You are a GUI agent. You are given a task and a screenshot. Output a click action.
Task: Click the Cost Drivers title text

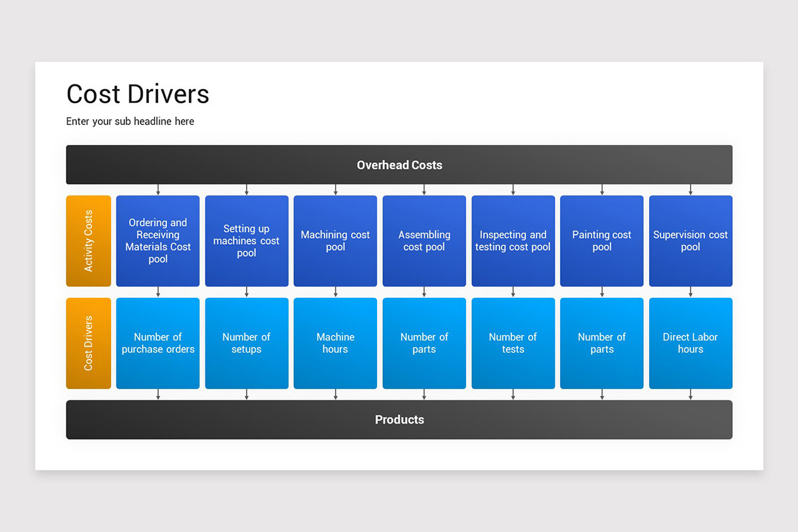click(x=137, y=94)
